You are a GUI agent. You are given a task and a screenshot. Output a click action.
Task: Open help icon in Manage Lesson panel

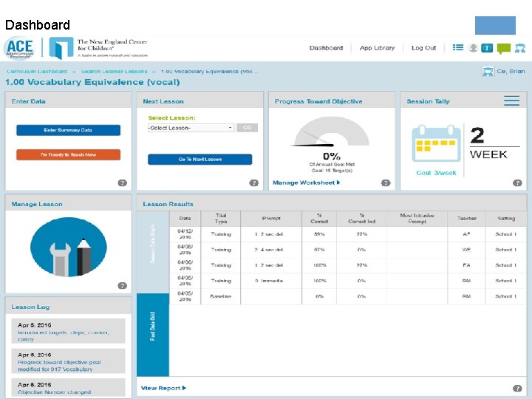[x=122, y=286]
